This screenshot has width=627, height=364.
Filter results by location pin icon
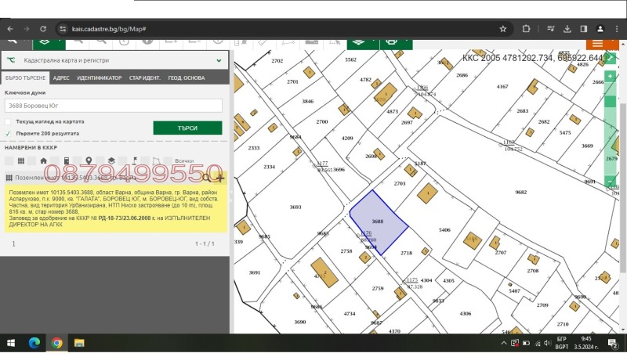[89, 160]
